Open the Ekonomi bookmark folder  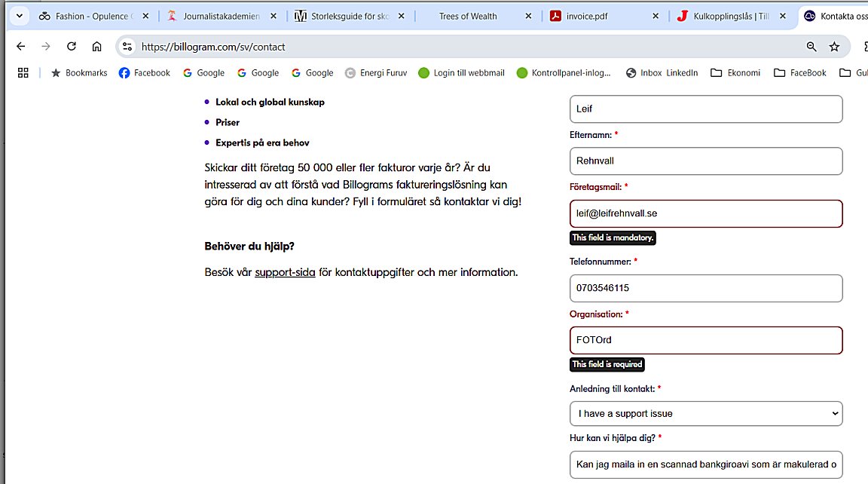(735, 72)
